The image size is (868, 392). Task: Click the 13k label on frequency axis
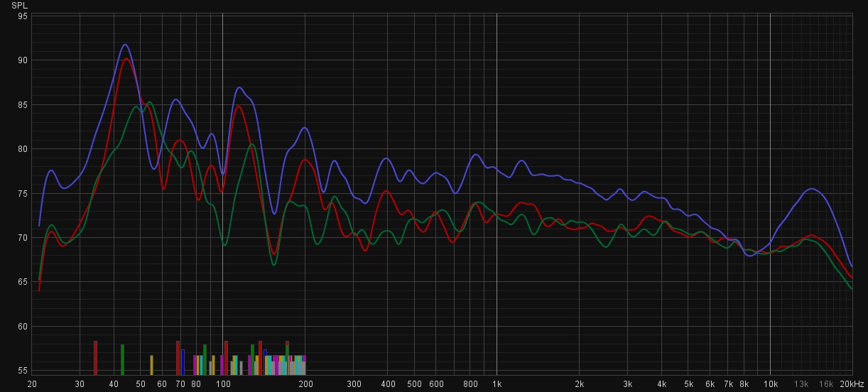pyautogui.click(x=802, y=383)
